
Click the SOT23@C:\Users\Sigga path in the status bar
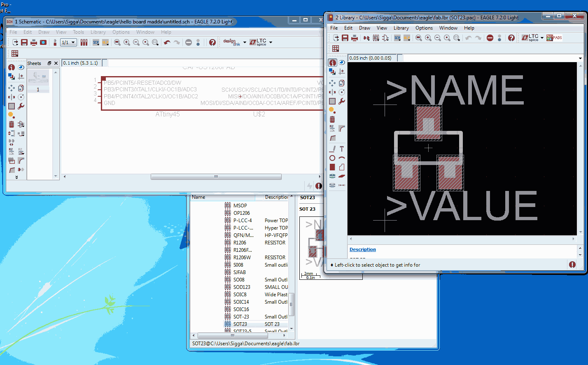click(x=246, y=344)
